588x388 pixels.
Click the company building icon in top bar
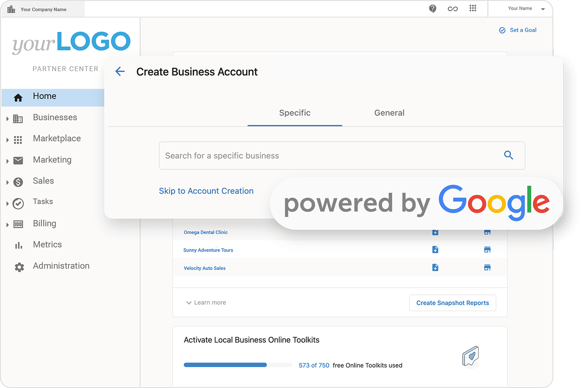[x=11, y=9]
